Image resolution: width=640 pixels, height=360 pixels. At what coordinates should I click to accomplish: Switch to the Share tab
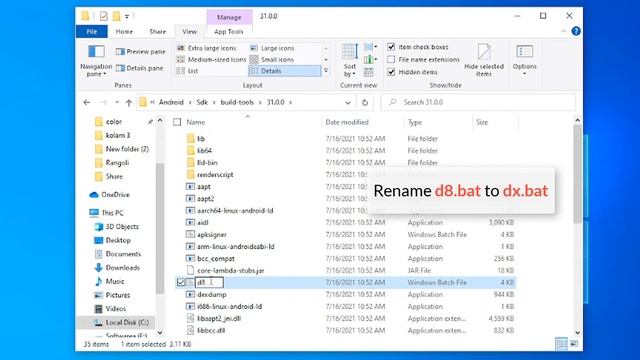158,31
